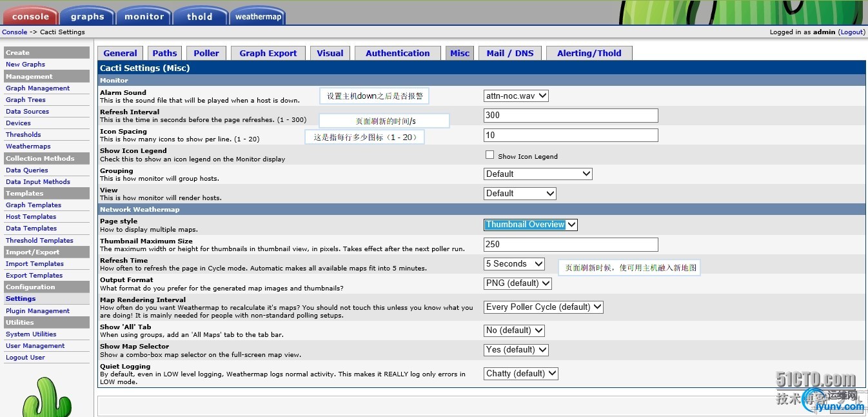Viewport: 868px width, 417px height.
Task: Click the Icon Spacing input field
Action: click(571, 135)
